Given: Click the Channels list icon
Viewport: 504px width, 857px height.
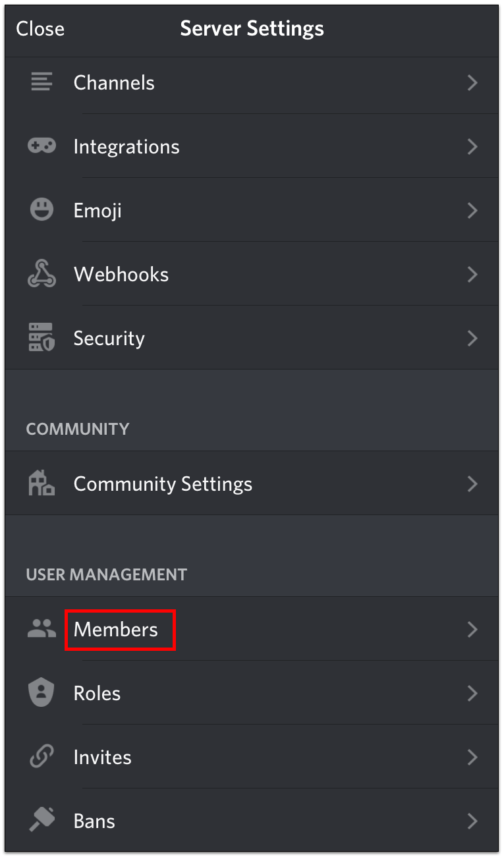Looking at the screenshot, I should 42,82.
